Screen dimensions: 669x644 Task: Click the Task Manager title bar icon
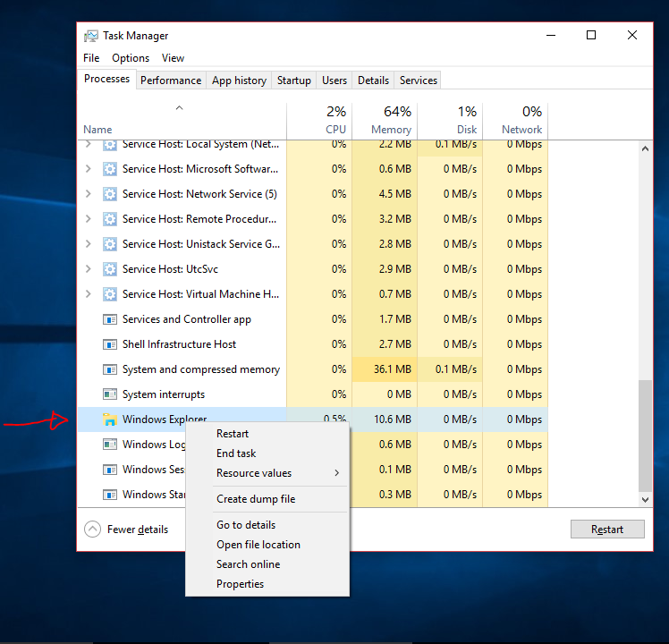coord(91,36)
